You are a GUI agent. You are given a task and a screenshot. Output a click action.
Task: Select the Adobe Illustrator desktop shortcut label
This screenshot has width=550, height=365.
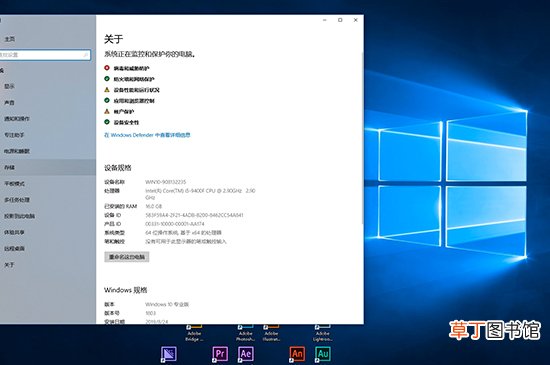(271, 336)
